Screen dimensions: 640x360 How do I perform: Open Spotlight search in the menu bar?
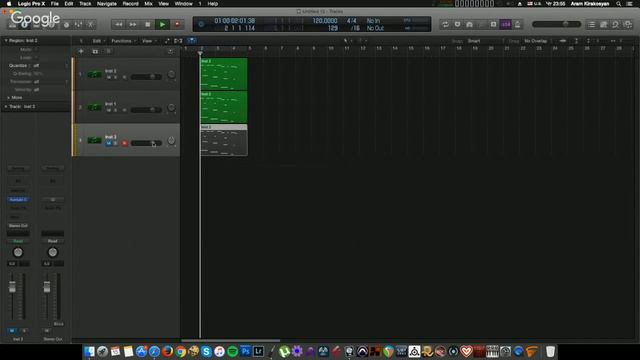pyautogui.click(x=619, y=4)
